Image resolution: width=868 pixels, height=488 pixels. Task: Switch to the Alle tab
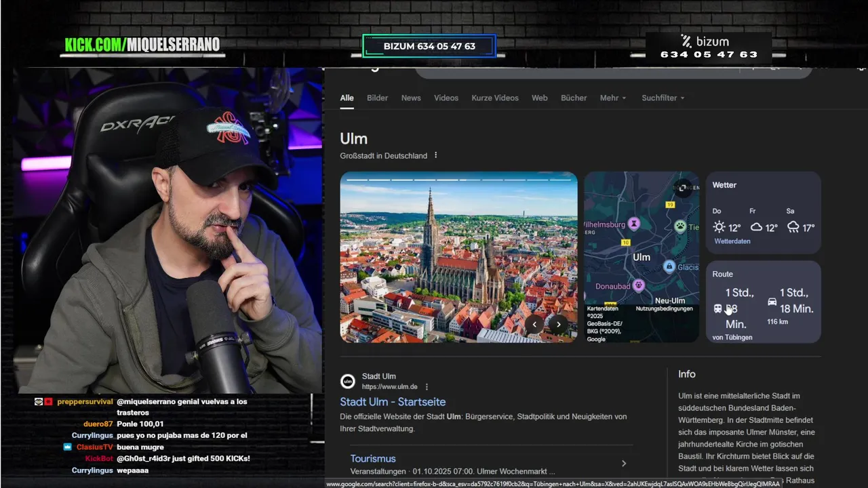[x=347, y=98]
